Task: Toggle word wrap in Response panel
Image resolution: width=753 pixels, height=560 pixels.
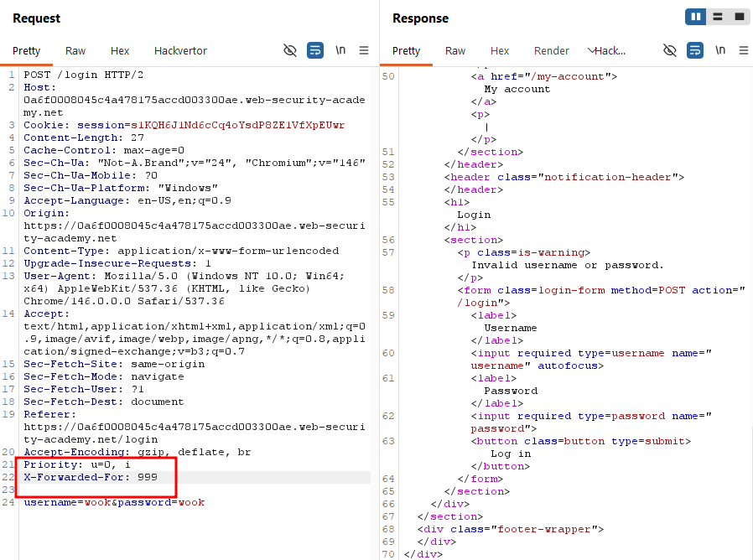Action: tap(695, 50)
